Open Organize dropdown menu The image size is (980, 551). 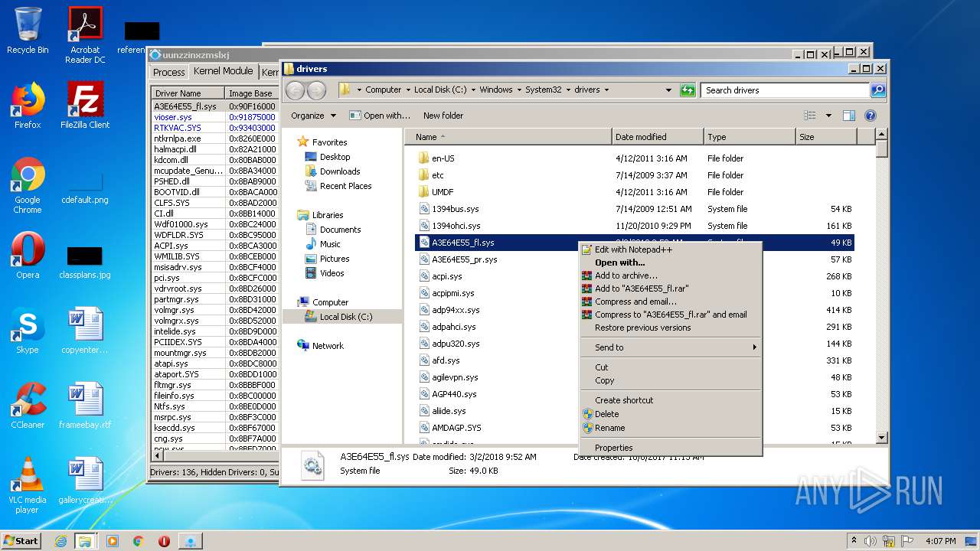coord(313,116)
